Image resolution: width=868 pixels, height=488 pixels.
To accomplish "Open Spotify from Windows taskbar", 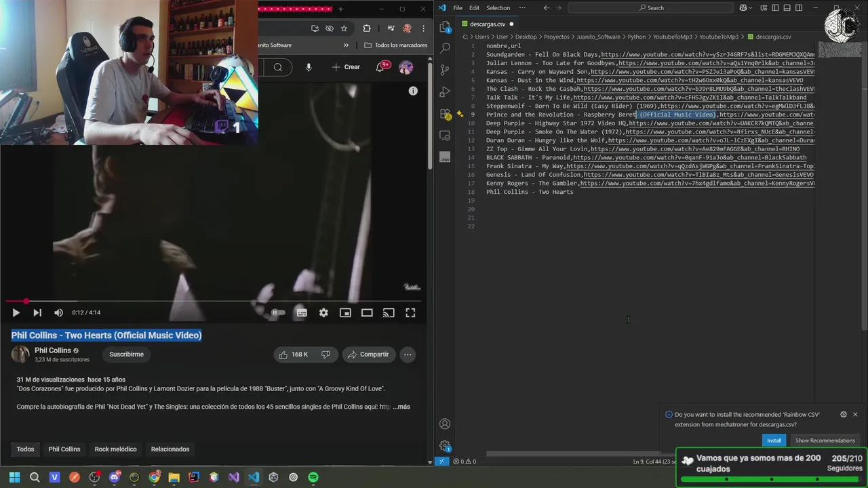I will coord(313,477).
